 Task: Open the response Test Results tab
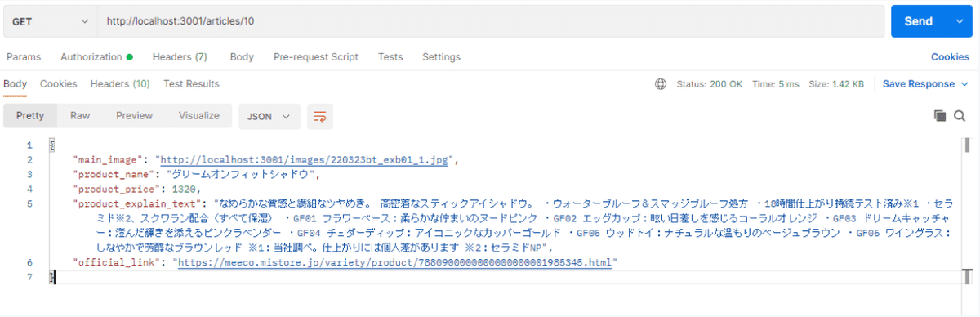click(x=191, y=83)
